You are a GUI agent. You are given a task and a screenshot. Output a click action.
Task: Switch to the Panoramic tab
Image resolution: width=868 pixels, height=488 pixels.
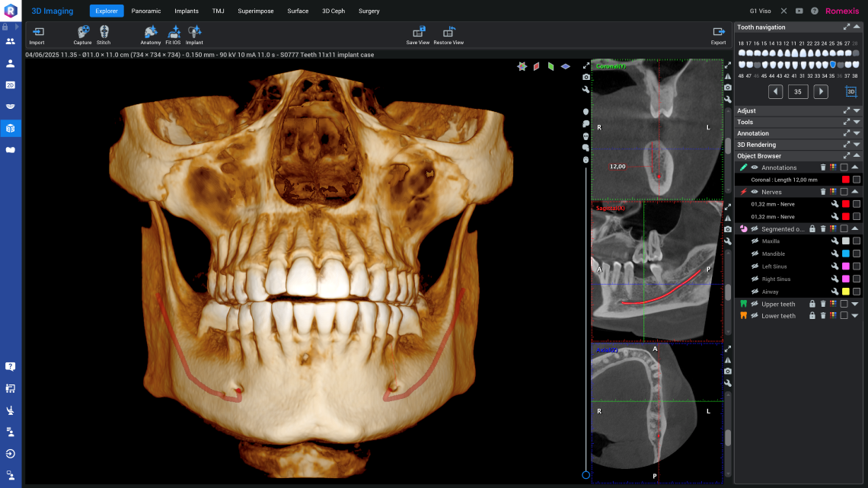tap(146, 11)
